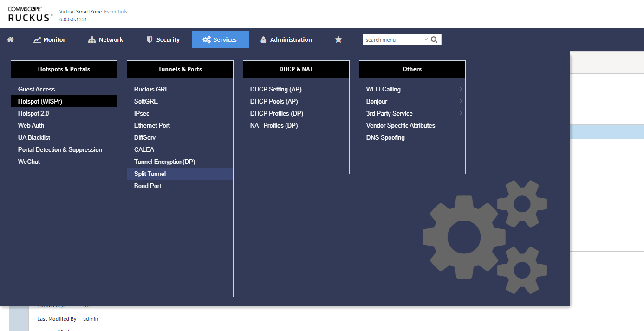Image resolution: width=644 pixels, height=331 pixels.
Task: Expand the search menu dropdown arrow
Action: tap(425, 39)
